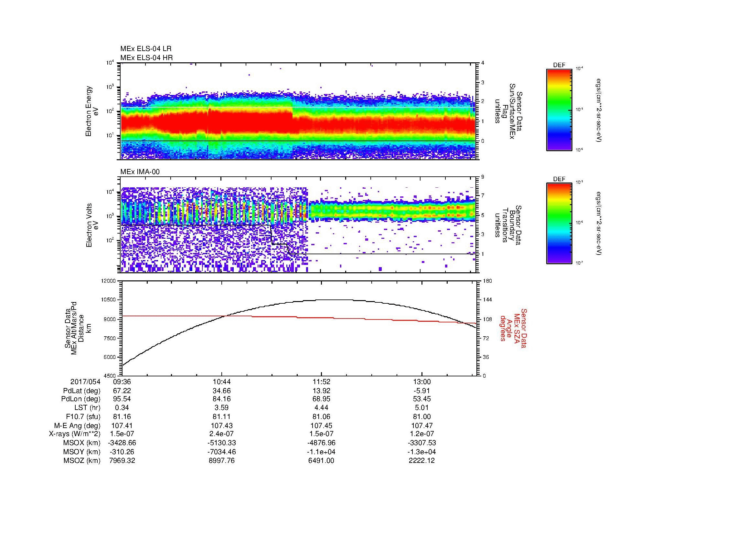Click the MSOZ value 8997.76

coord(222,461)
